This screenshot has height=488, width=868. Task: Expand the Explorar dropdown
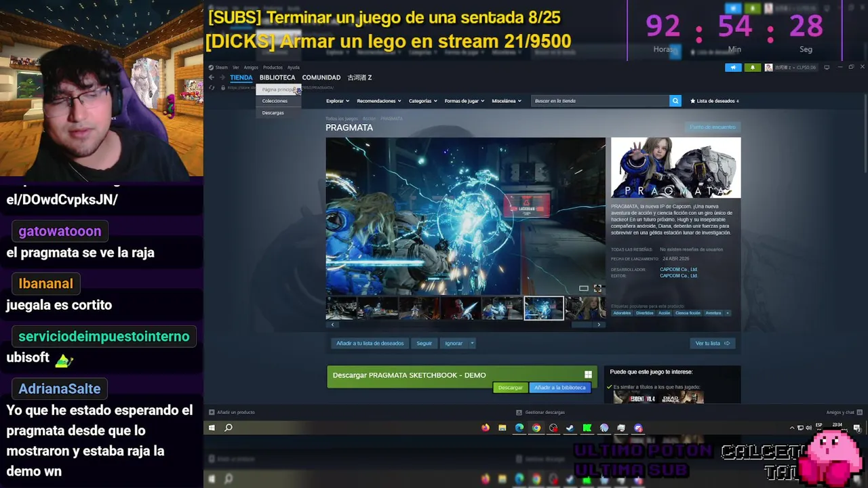pos(337,101)
